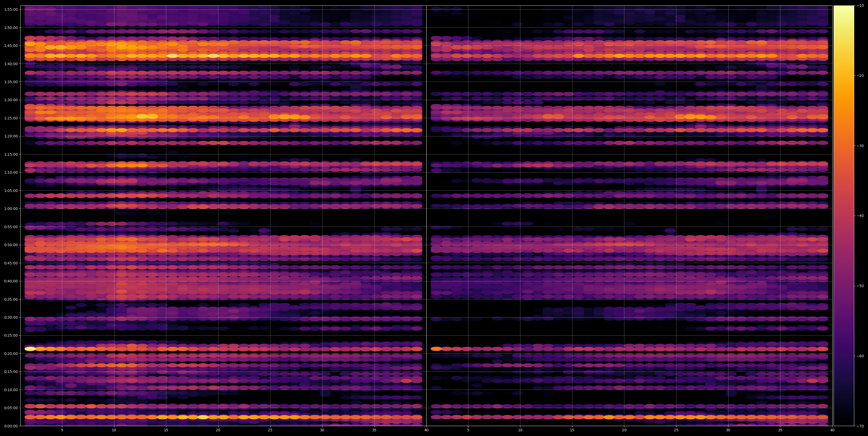The width and height of the screenshot is (868, 436).
Task: Click x-axis label 5 of right plot
Action: click(x=468, y=430)
